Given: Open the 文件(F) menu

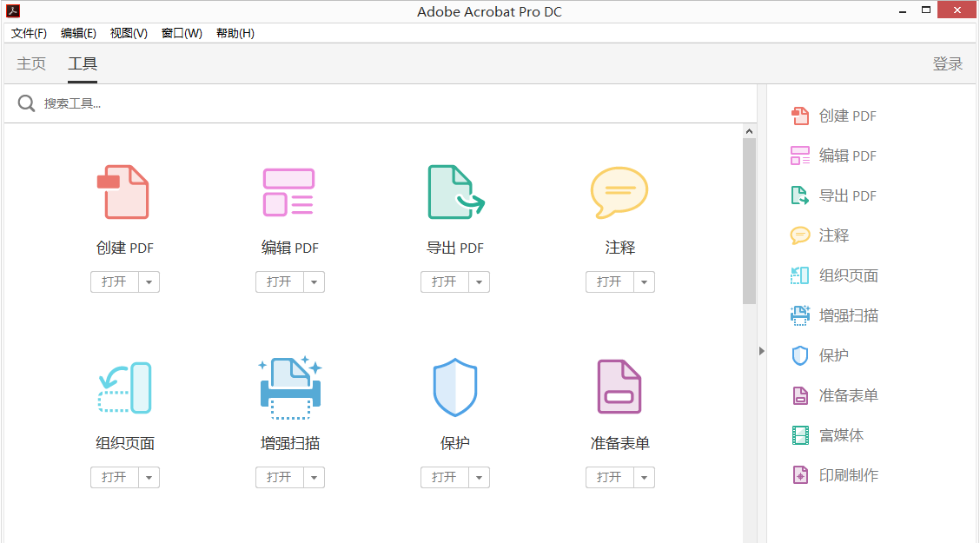Looking at the screenshot, I should (29, 33).
